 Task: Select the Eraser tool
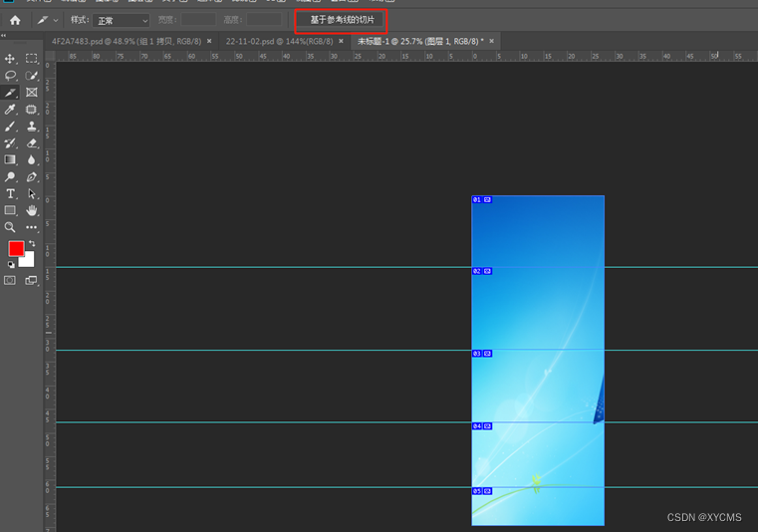(32, 143)
